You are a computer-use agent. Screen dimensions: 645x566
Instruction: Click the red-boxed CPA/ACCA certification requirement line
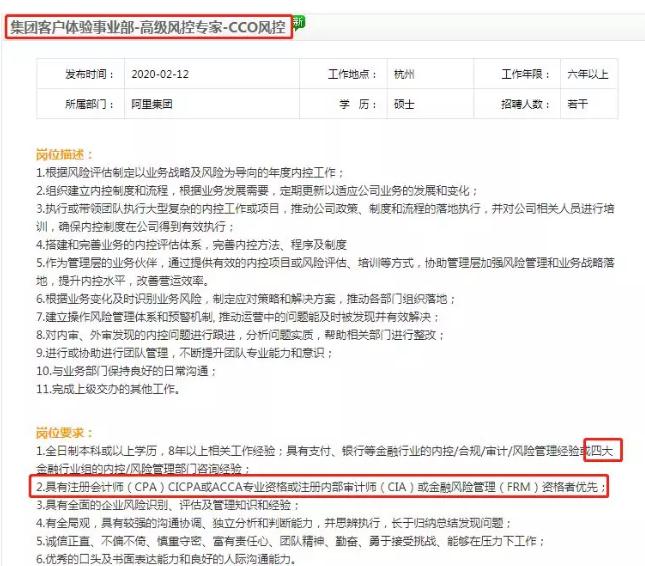coord(318,487)
